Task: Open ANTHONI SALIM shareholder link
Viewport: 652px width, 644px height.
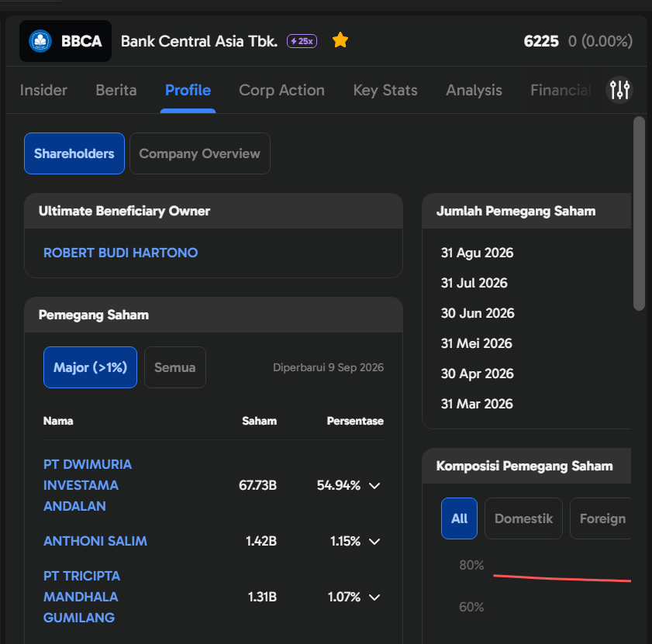Action: pyautogui.click(x=95, y=541)
